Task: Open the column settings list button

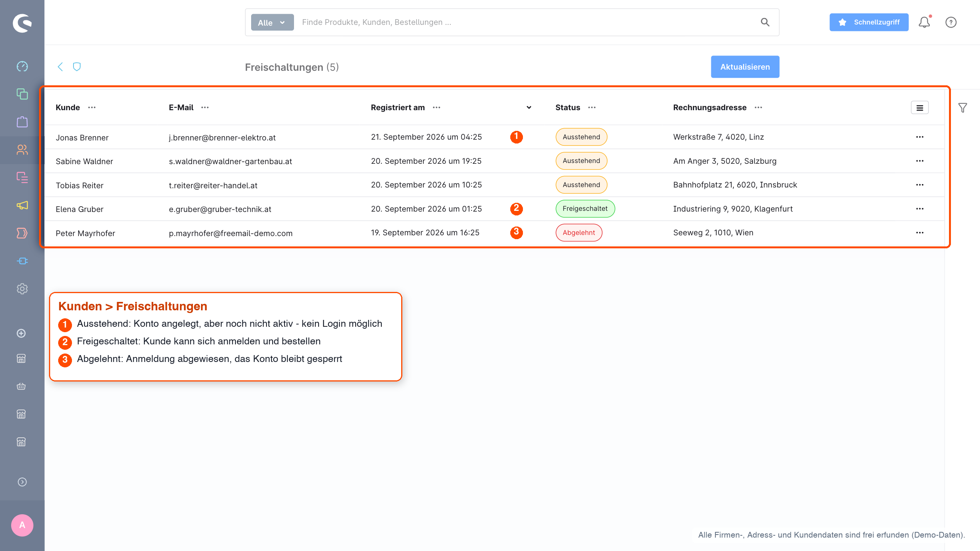Action: (920, 108)
